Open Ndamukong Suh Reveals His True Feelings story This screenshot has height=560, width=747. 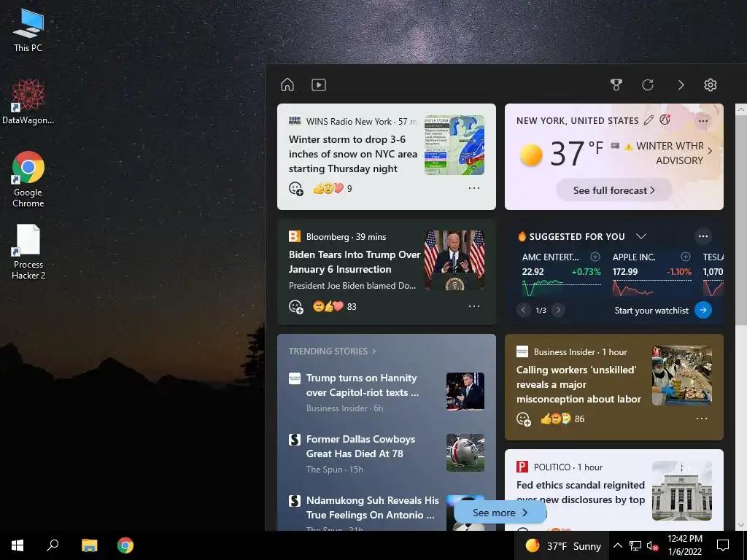[x=373, y=507]
